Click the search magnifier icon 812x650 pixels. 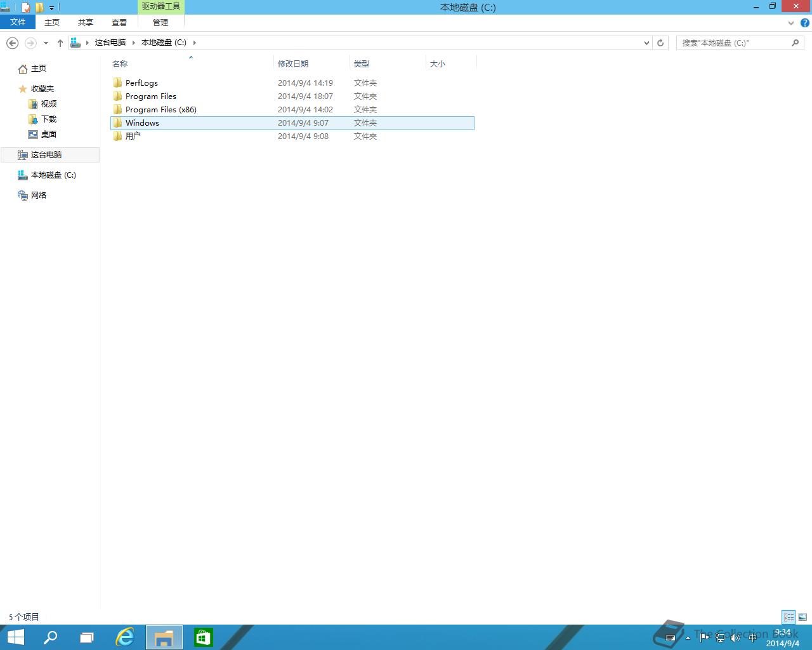[x=796, y=43]
